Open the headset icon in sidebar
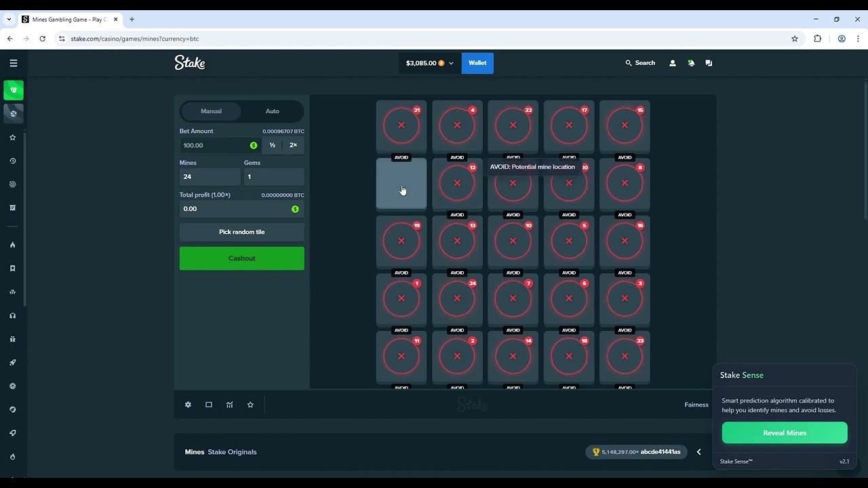Viewport: 868px width, 488px height. click(12, 316)
